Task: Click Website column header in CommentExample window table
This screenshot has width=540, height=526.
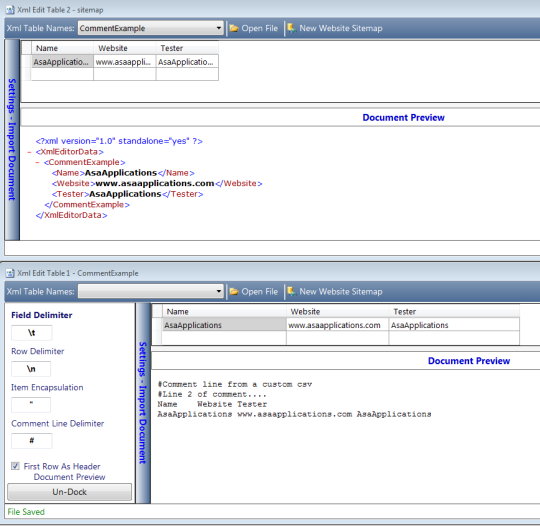Action: point(338,312)
